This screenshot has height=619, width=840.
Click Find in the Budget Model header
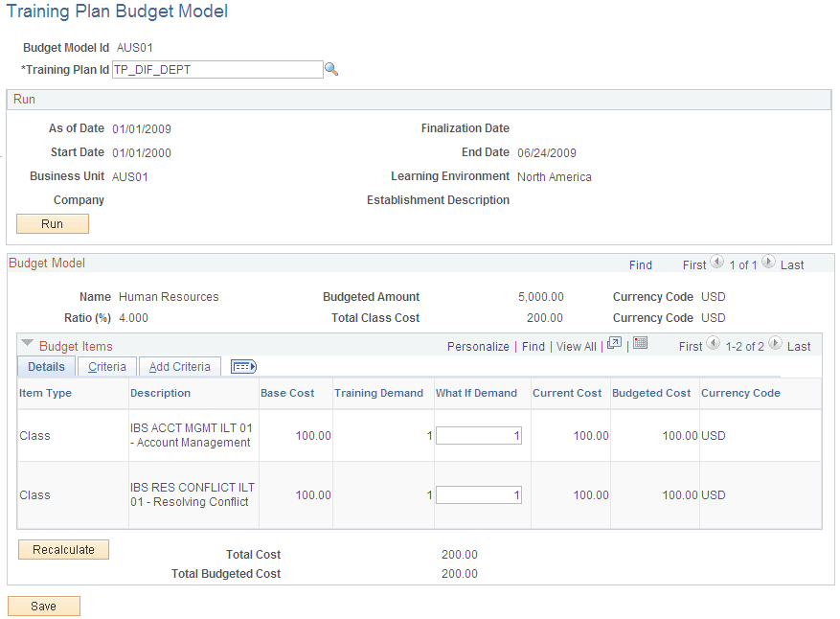[641, 264]
